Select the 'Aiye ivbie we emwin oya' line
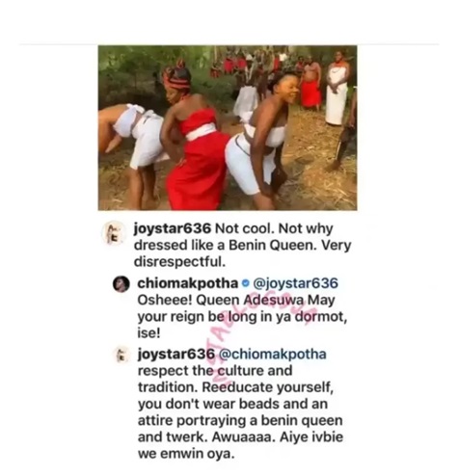 click(x=240, y=446)
